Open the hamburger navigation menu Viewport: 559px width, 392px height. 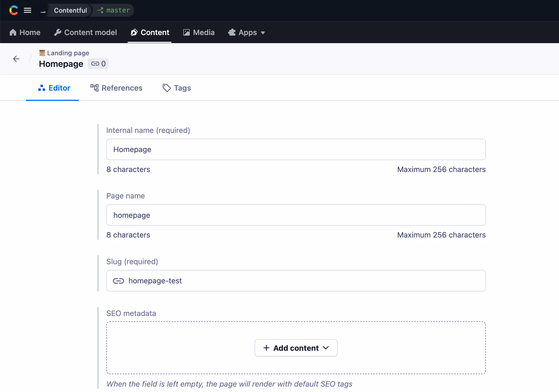coord(28,10)
